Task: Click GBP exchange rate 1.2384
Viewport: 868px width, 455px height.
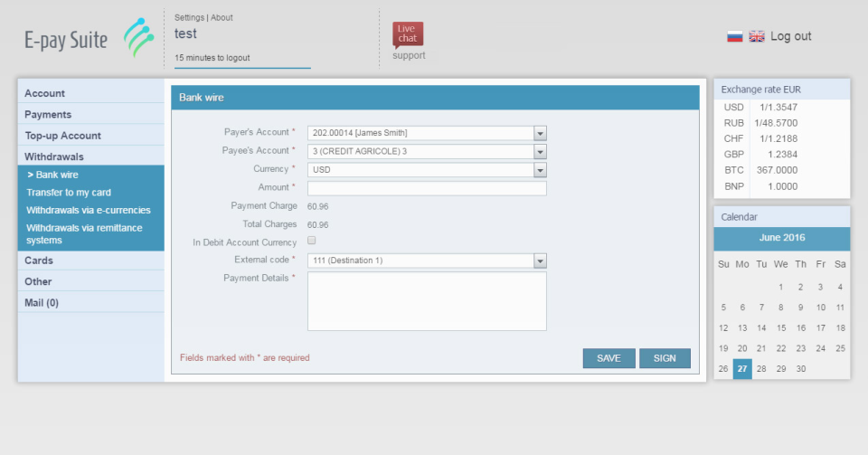Action: pos(782,155)
